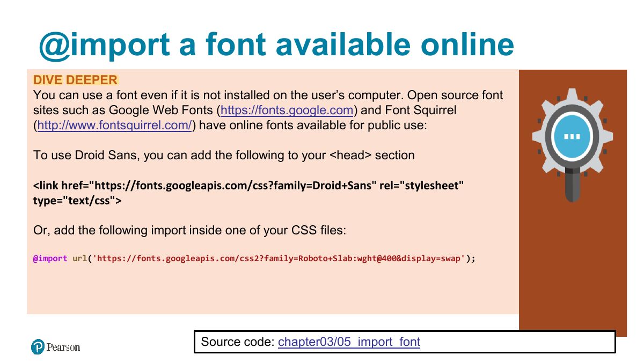
Task: Click the 'Source code:' label
Action: click(238, 342)
